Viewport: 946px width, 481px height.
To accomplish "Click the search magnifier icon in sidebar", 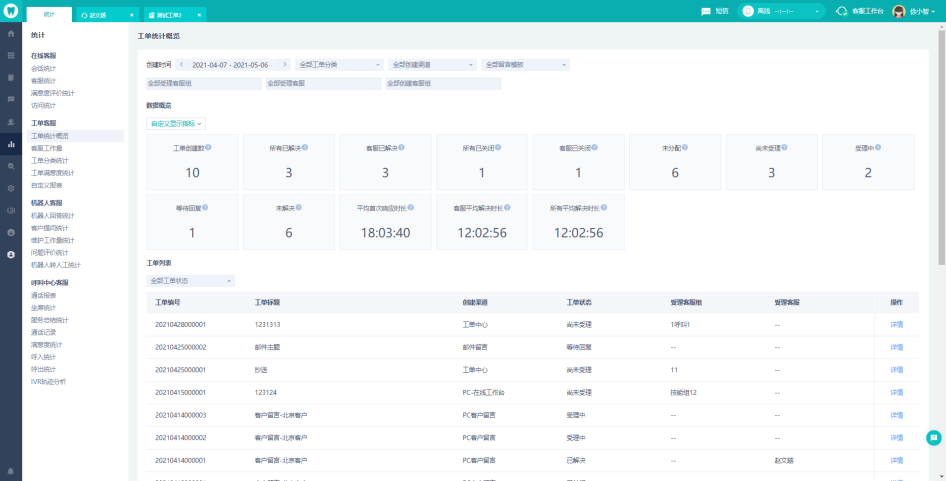I will pos(11,166).
